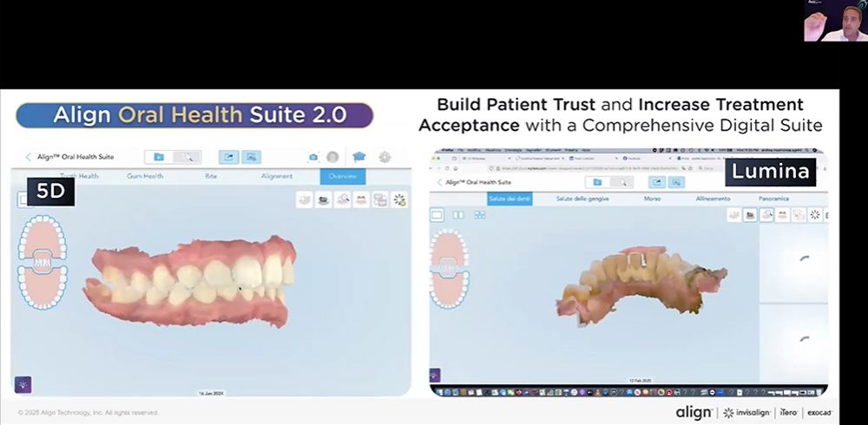Click magnifier review tool in 5D toolbar

[x=343, y=199]
